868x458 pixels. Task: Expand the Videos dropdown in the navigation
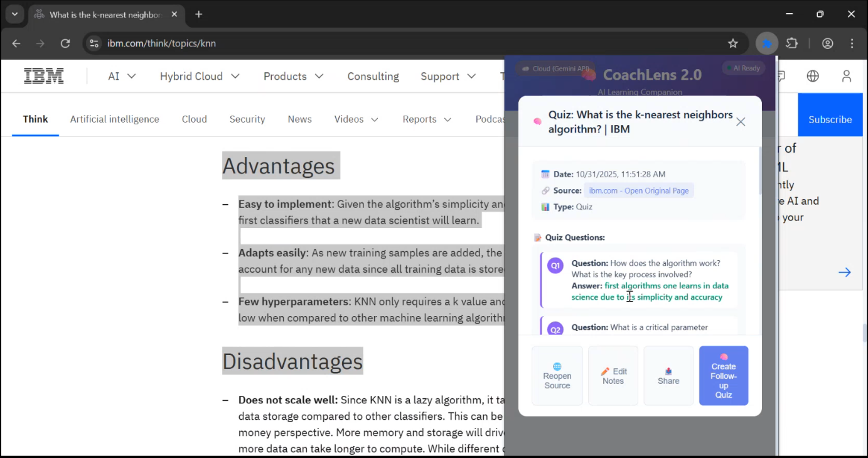coord(356,119)
